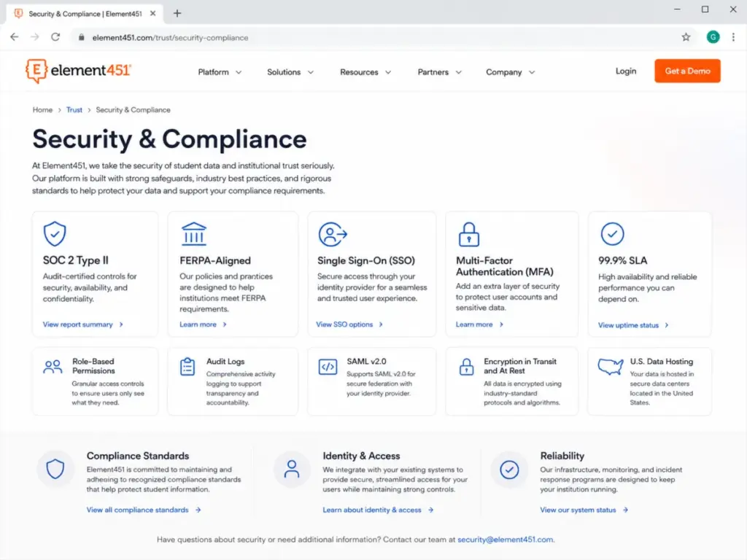Click the SOC 2 Type II shield icon
The image size is (747, 560).
(x=55, y=234)
